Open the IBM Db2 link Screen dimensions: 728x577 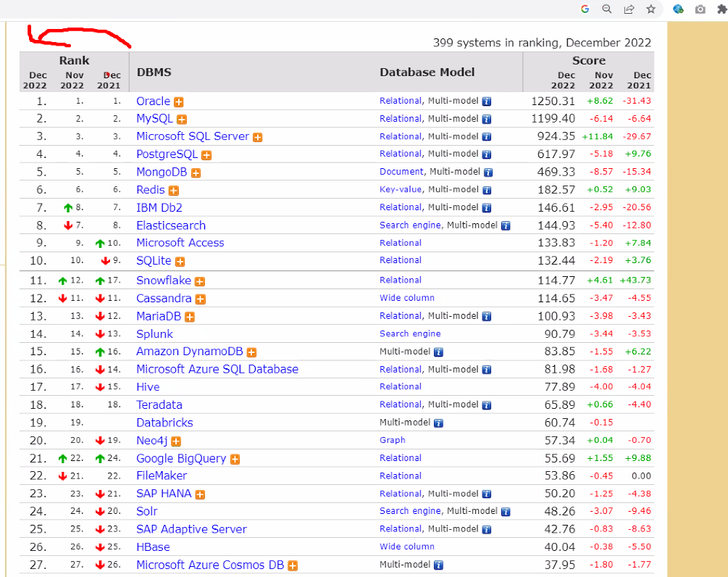pos(159,207)
